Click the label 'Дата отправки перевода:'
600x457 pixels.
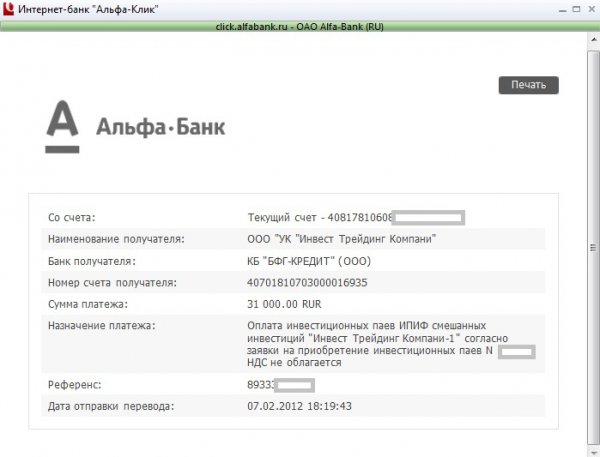(111, 406)
